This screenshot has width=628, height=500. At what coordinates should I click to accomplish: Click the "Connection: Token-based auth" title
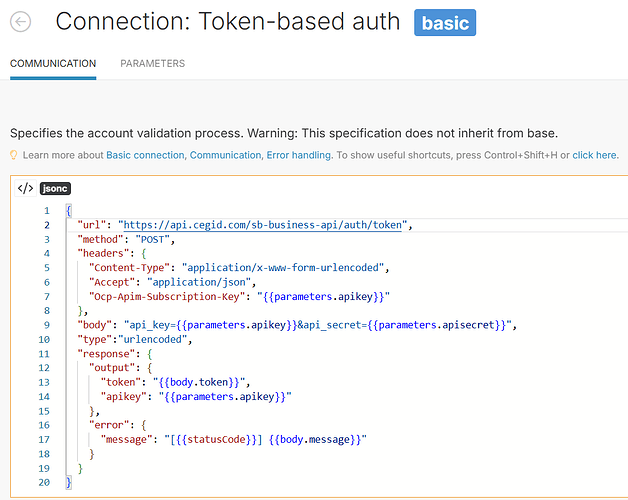(x=227, y=22)
